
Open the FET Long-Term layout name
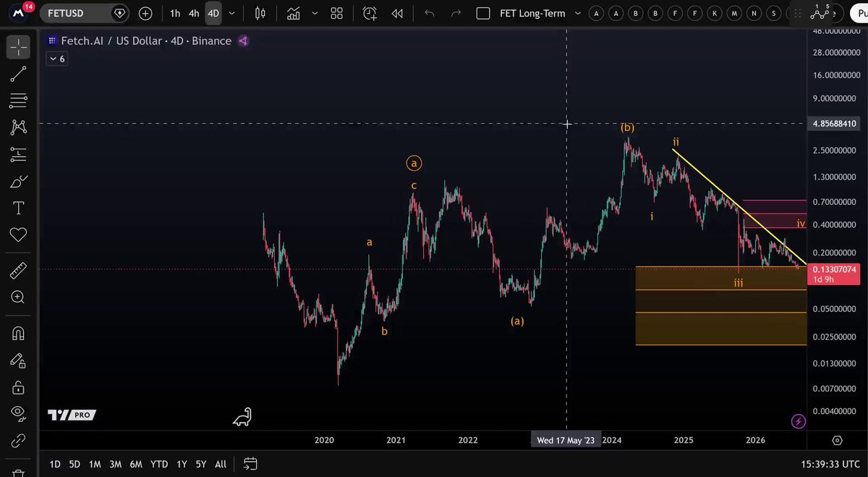click(533, 13)
